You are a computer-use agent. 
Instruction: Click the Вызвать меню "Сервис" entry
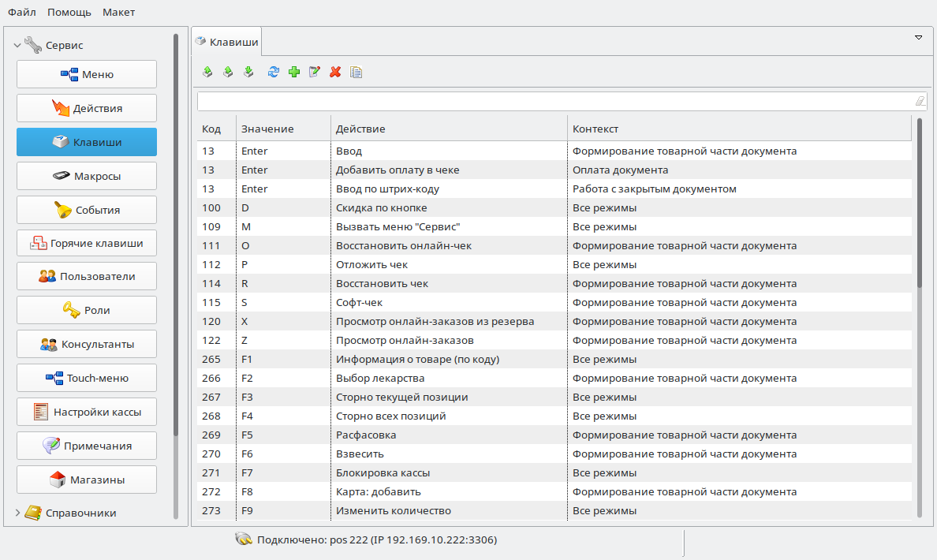[x=554, y=226]
